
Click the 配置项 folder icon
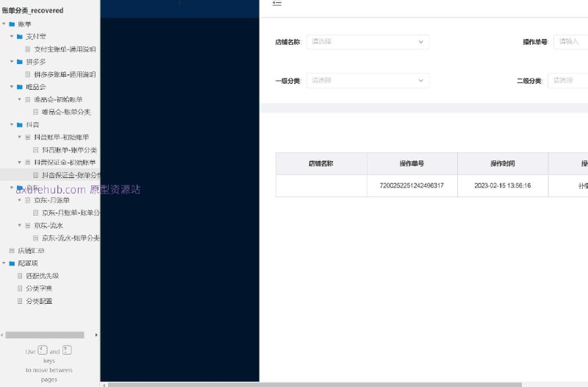point(12,263)
